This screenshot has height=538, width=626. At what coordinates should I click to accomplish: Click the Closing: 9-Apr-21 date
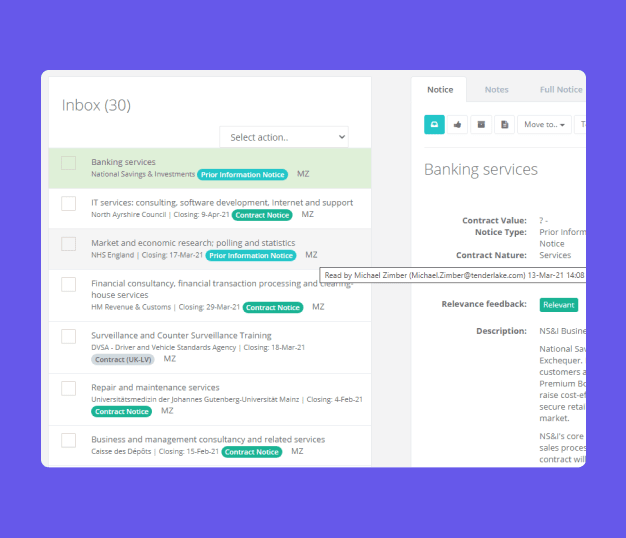pos(201,214)
